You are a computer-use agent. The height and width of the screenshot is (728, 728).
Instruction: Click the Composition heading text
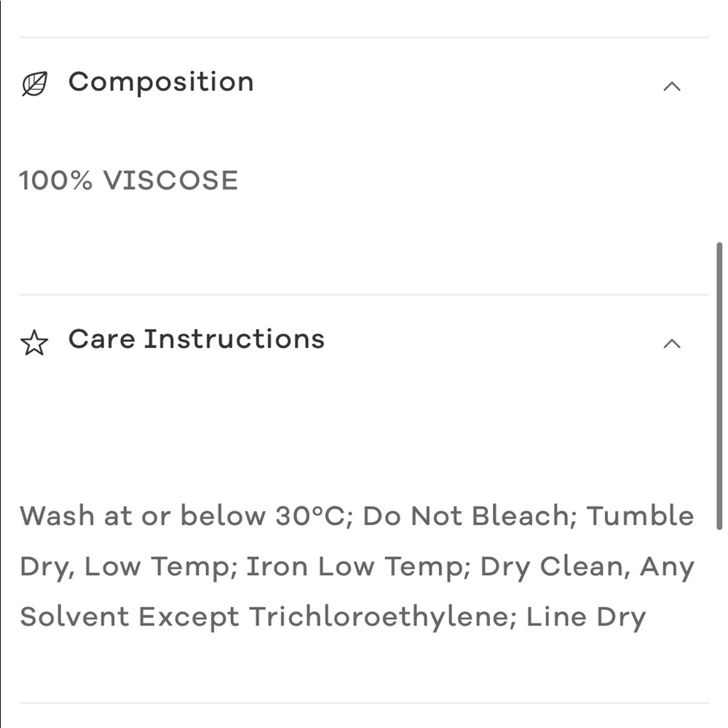[161, 82]
